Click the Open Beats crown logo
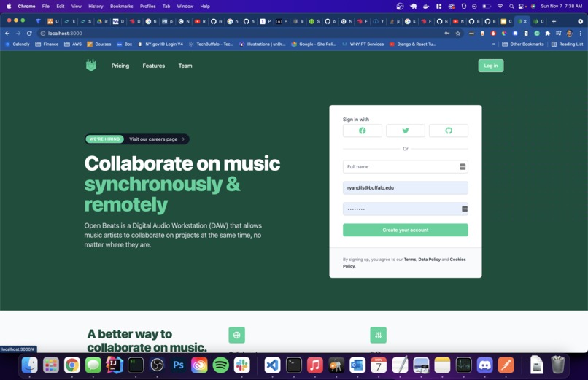The image size is (588, 380). tap(91, 65)
